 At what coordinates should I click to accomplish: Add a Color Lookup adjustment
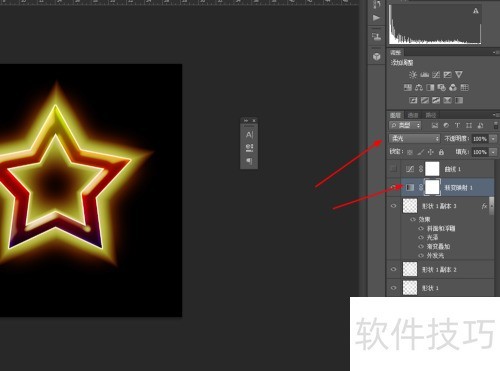click(x=464, y=88)
